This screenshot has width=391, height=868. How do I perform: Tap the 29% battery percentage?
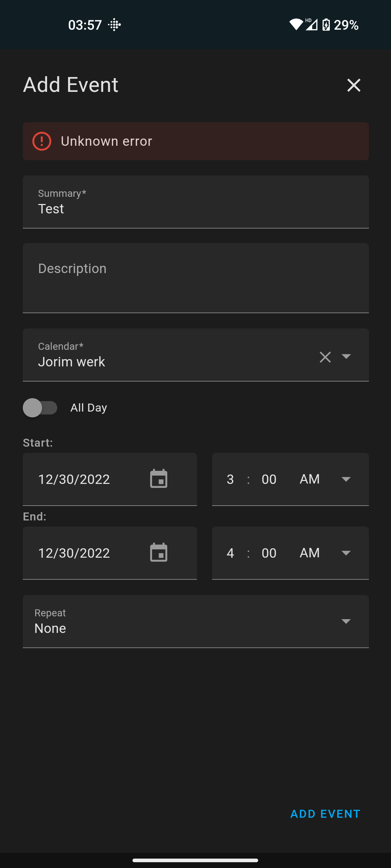346,25
